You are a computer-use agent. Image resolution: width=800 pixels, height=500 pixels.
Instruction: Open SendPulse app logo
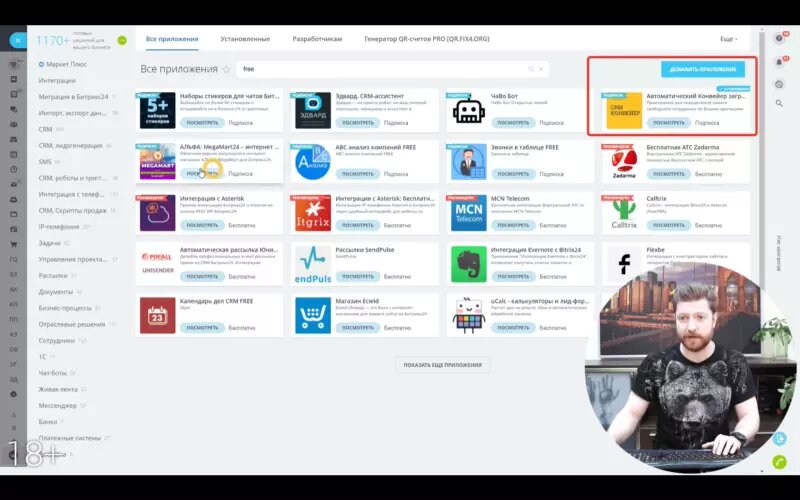(313, 264)
